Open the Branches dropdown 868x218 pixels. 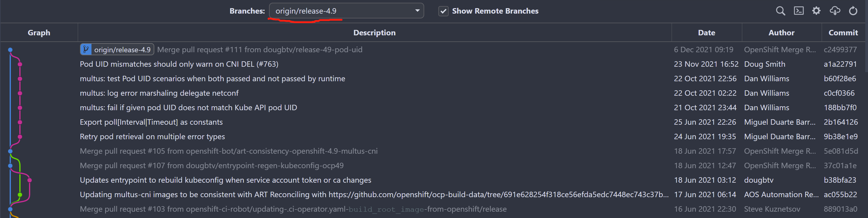pyautogui.click(x=346, y=11)
